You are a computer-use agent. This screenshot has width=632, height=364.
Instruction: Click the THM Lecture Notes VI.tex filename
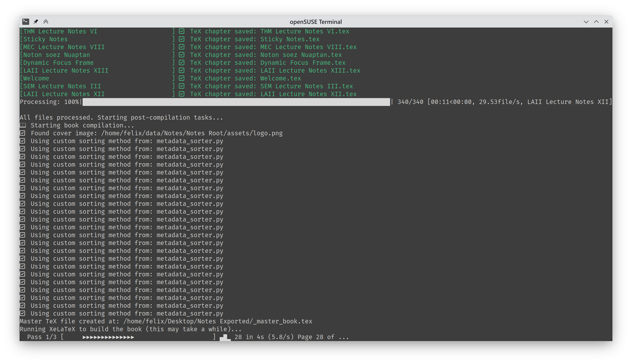pyautogui.click(x=305, y=31)
